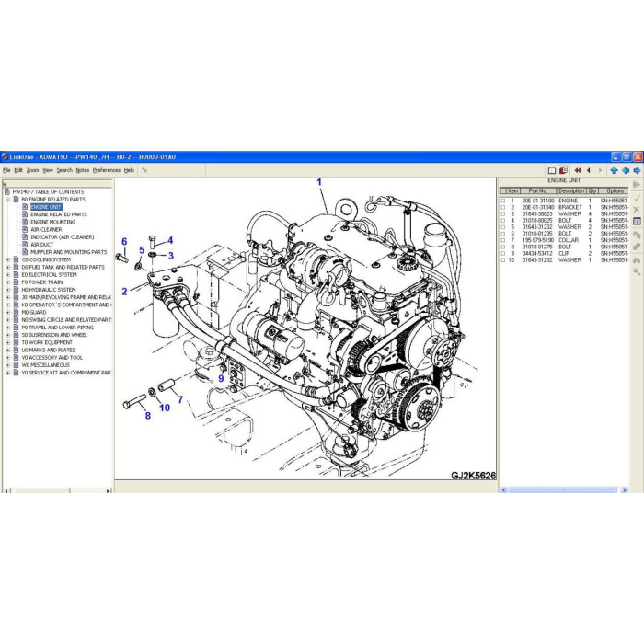The image size is (644, 644).
Task: Click the Item column header
Action: (513, 191)
